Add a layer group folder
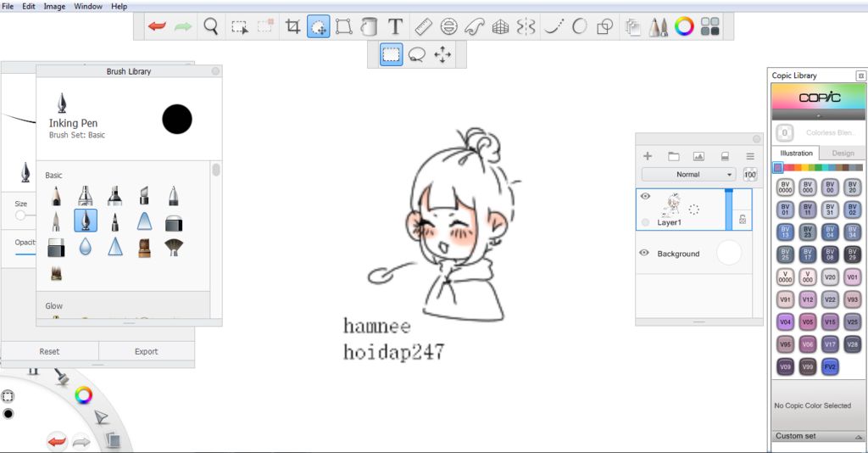 pyautogui.click(x=674, y=156)
